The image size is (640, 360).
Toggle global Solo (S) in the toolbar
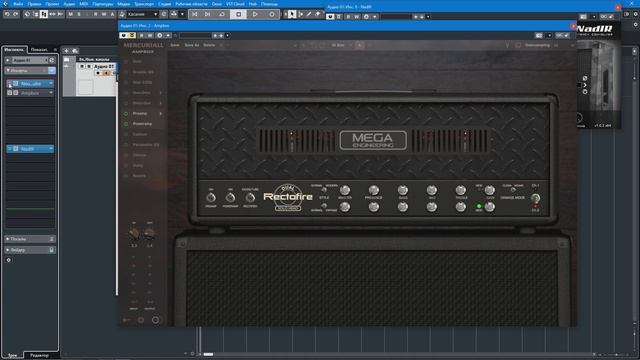(79, 14)
